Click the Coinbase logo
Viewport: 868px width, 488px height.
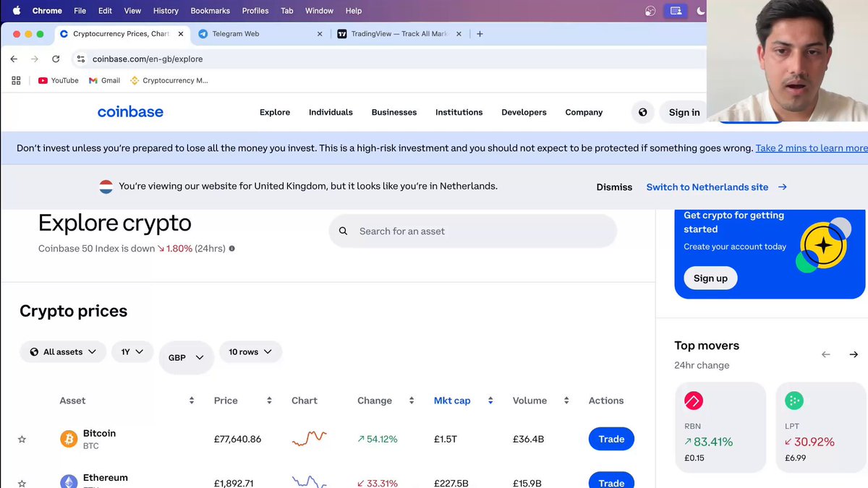tap(130, 112)
